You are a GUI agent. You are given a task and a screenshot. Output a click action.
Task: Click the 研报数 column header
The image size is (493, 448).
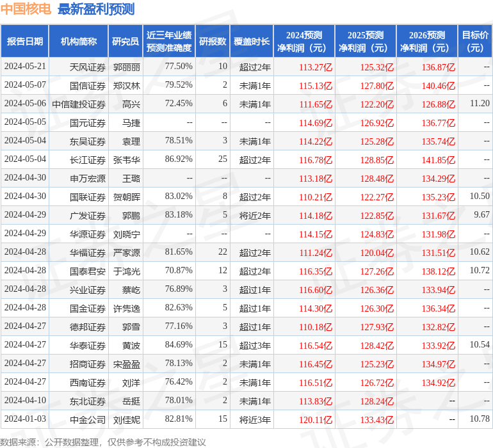[213, 41]
